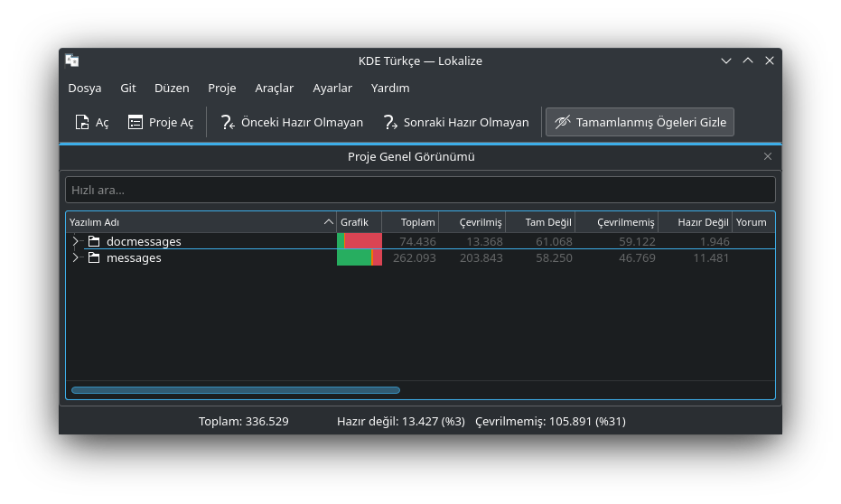Screen dimensions: 841x504
Task: Expand the messages tree node
Action: [x=76, y=258]
